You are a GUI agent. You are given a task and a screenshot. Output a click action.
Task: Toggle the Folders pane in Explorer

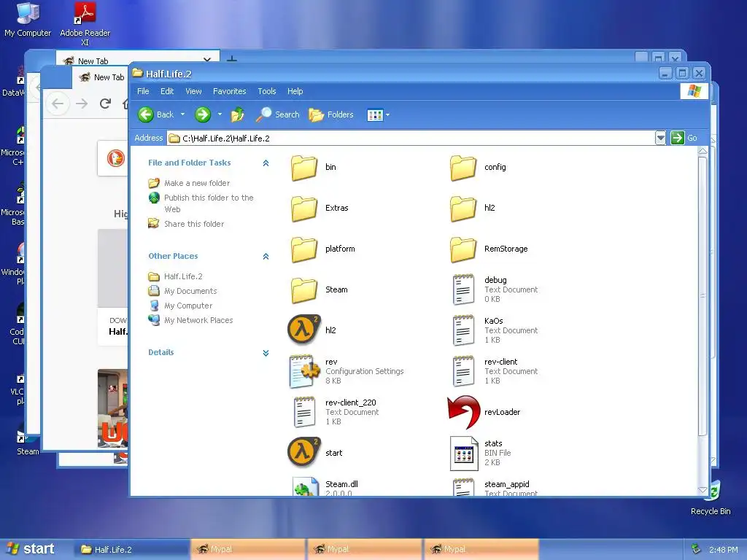tap(331, 114)
